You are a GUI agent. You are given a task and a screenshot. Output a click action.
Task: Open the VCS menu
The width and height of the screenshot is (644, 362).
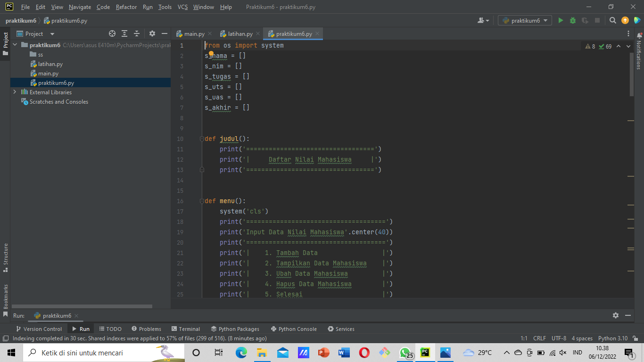182,7
